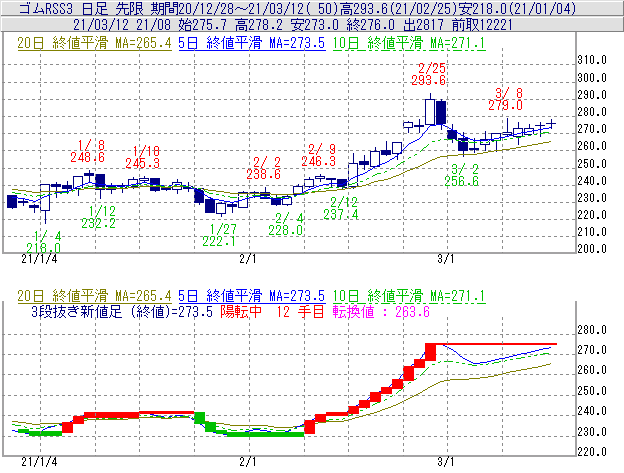Click the period high text '高293.6(21/02/25)'
624x473 pixels.
tap(398, 8)
